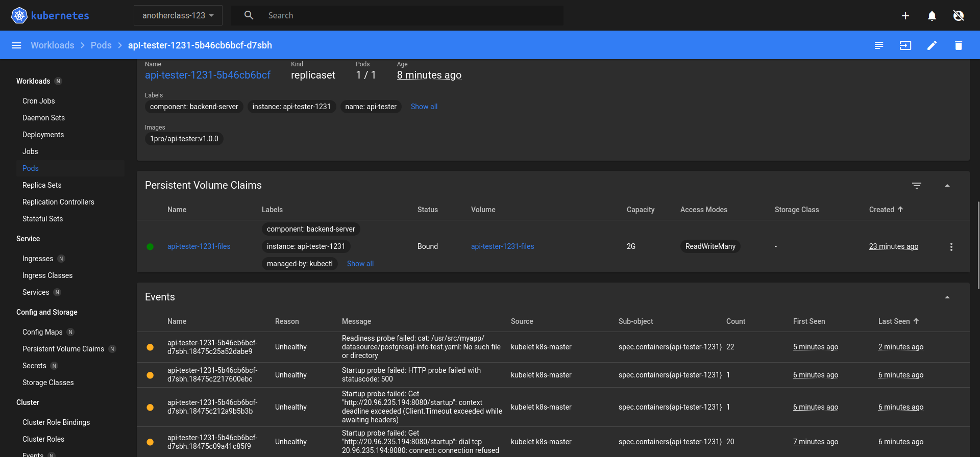Open Cluster Roles in sidebar

pyautogui.click(x=43, y=439)
